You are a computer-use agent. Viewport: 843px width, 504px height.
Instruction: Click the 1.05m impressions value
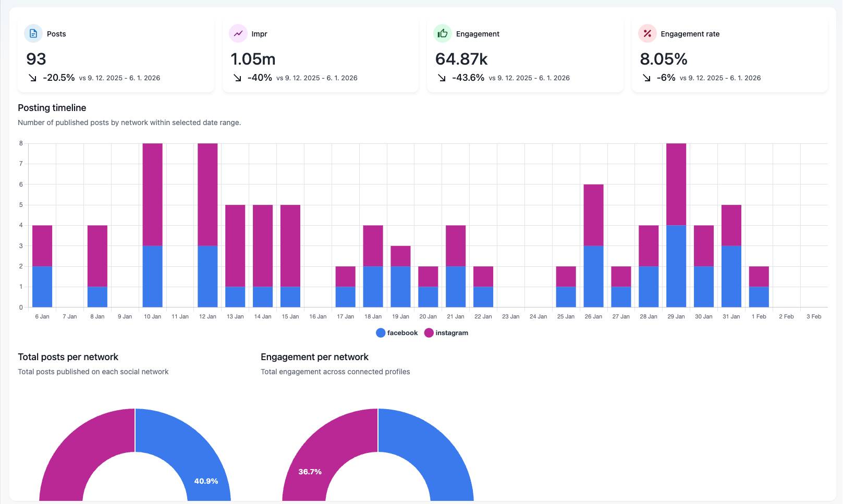point(253,59)
